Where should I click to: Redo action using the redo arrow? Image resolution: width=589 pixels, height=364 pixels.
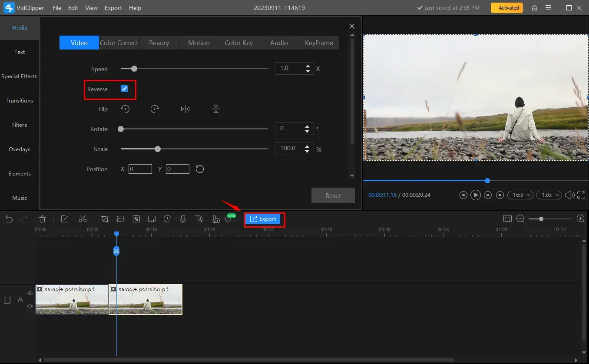click(x=24, y=219)
